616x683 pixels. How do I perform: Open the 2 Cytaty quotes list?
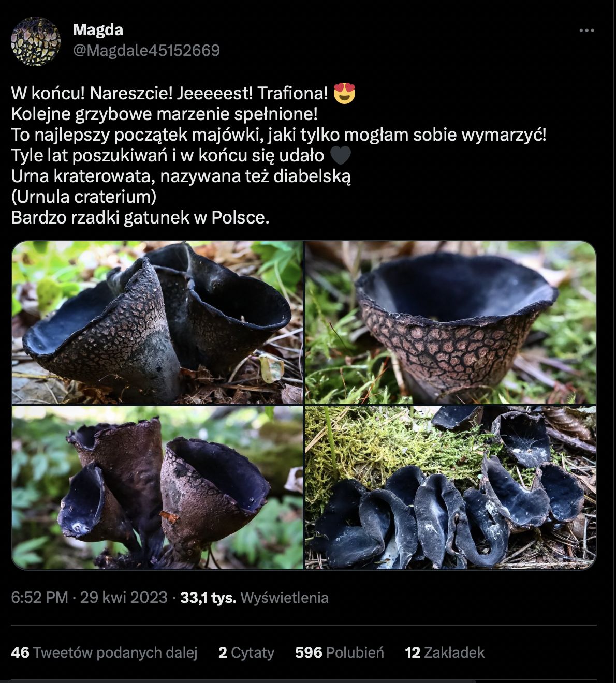click(x=246, y=652)
